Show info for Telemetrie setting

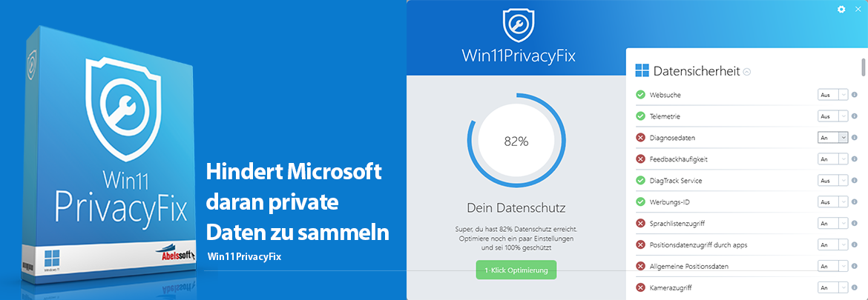pos(855,116)
